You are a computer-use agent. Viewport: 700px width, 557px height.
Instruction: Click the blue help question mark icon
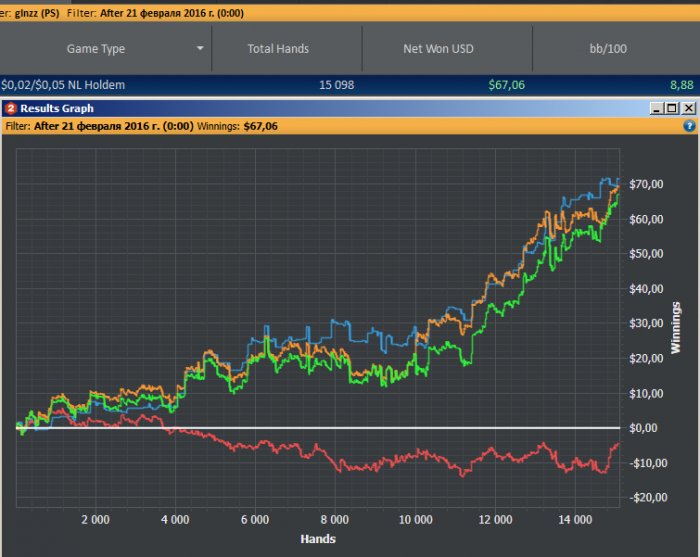click(x=689, y=127)
